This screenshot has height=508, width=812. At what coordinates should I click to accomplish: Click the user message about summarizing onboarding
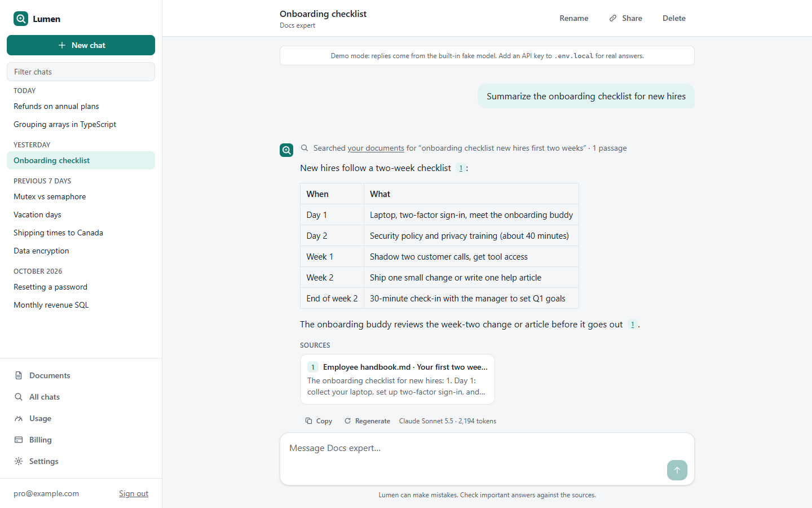[586, 96]
